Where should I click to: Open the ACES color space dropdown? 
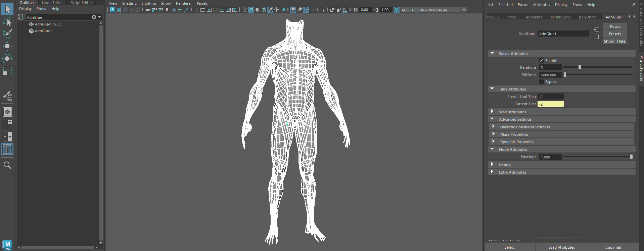pyautogui.click(x=464, y=10)
